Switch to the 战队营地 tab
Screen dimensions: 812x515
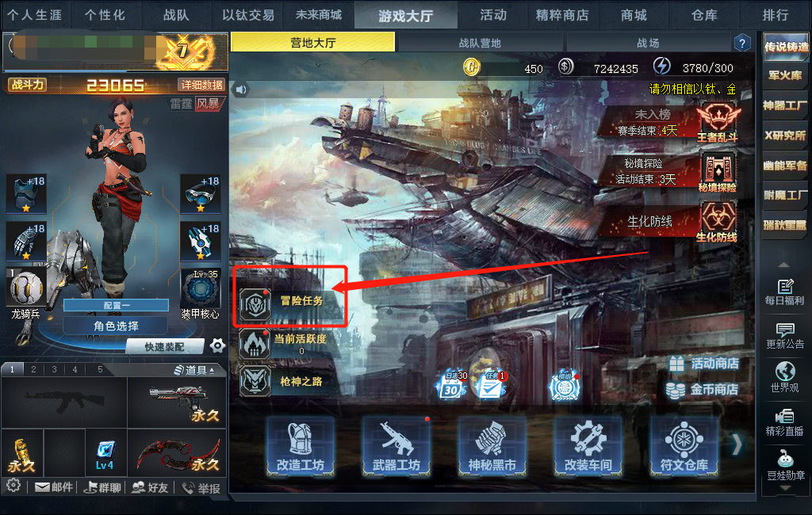click(480, 43)
